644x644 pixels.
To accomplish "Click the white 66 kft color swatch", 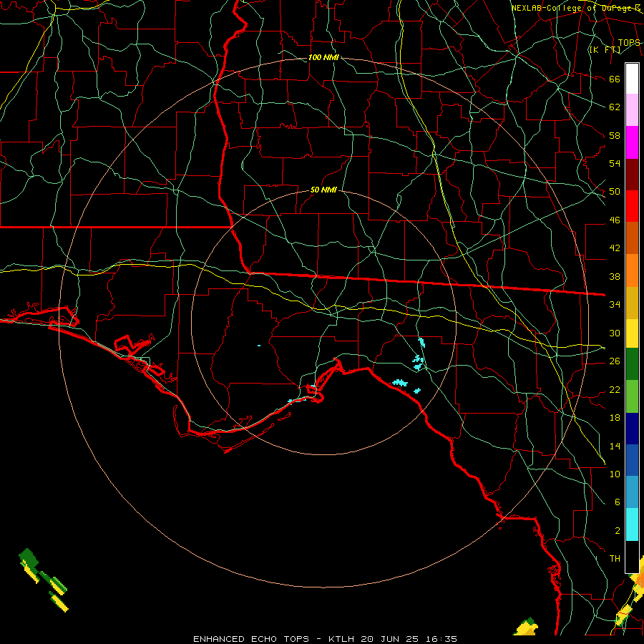I will click(632, 79).
